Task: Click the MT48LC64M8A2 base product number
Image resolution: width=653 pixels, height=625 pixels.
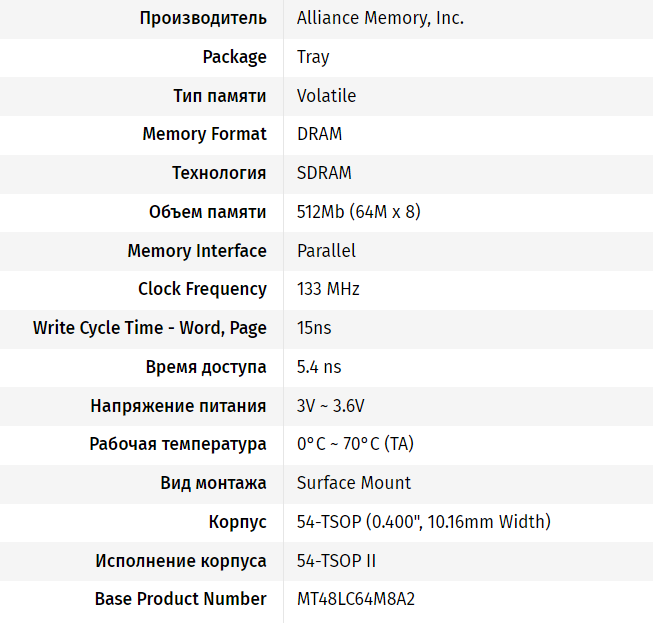Action: coord(356,600)
